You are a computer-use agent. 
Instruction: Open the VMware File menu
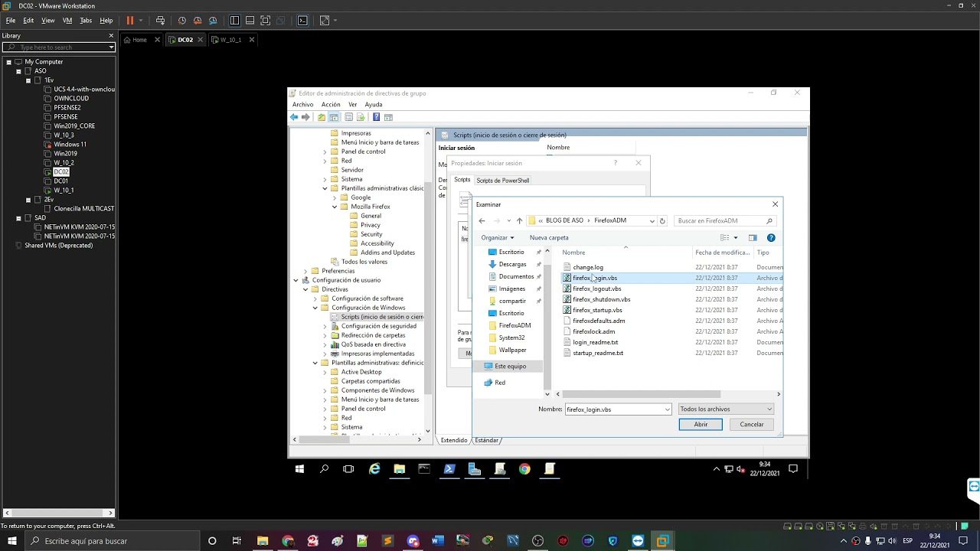tap(11, 21)
